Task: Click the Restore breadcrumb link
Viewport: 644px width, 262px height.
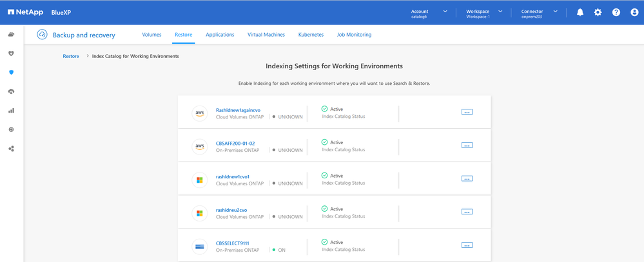Action: (x=71, y=56)
